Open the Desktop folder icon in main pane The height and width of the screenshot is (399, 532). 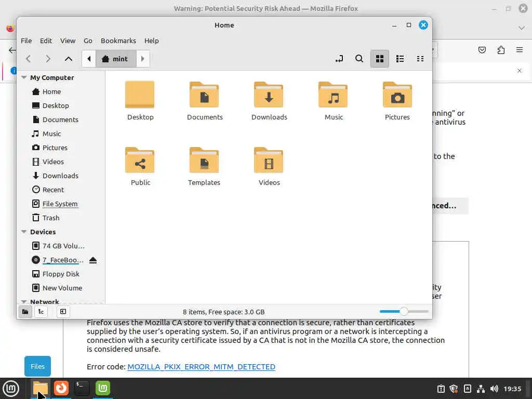140,95
